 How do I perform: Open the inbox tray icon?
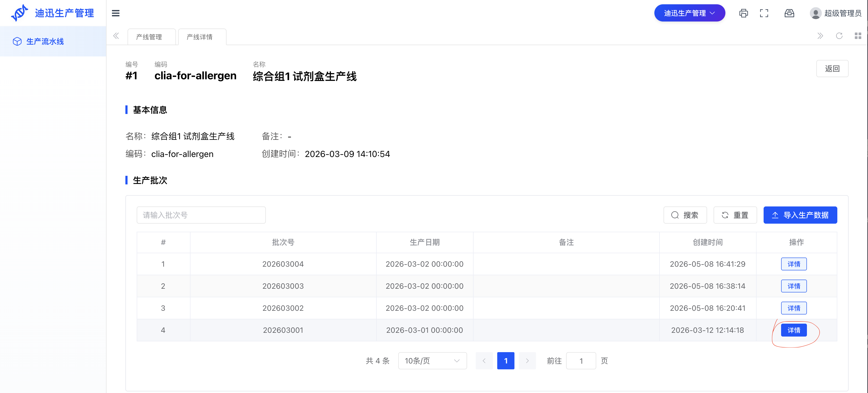(789, 13)
